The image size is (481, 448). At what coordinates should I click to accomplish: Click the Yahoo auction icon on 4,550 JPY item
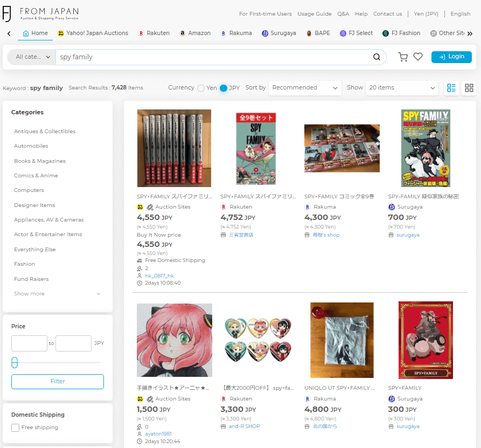click(140, 207)
